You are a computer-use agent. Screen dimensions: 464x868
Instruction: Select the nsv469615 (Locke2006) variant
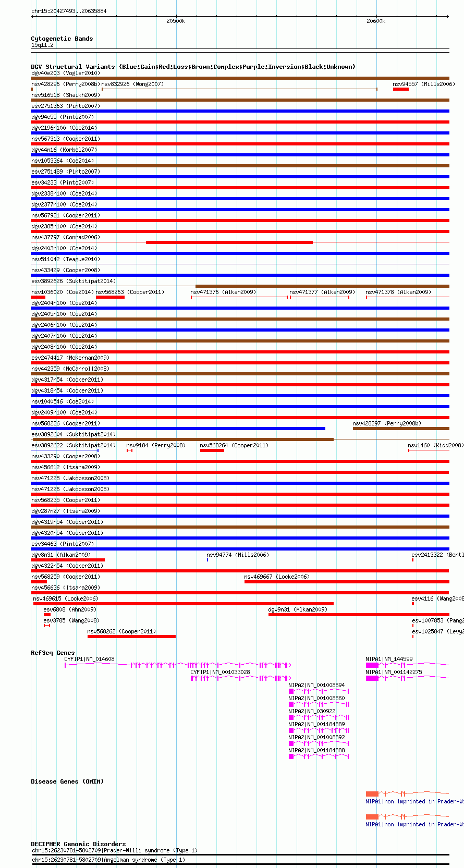tap(65, 598)
